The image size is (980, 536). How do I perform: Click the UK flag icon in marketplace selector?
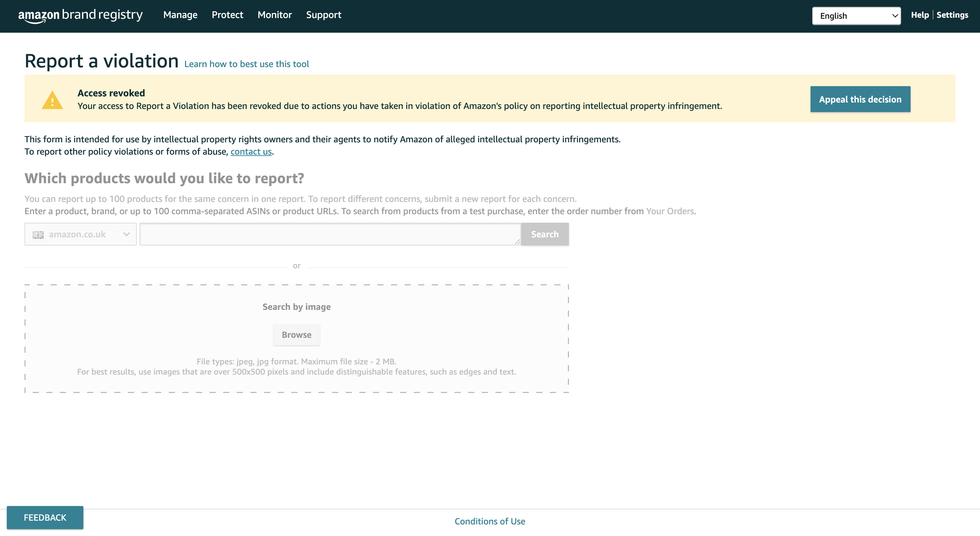pos(38,235)
